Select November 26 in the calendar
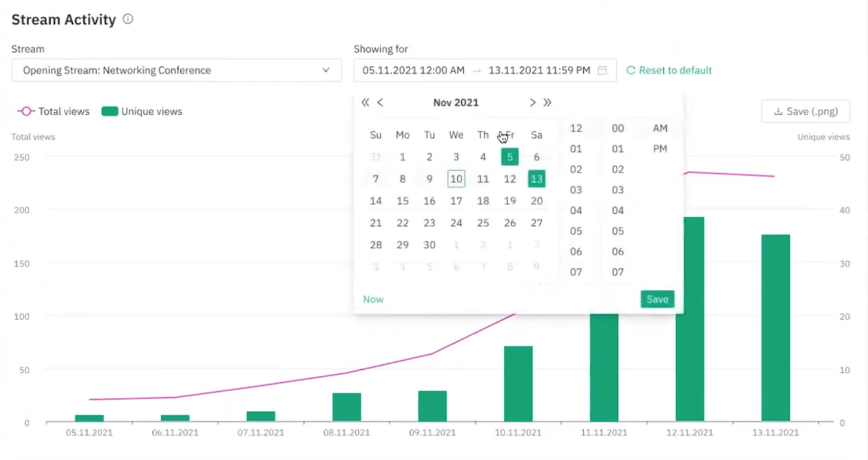Screen dimensions: 868x460 point(510,223)
